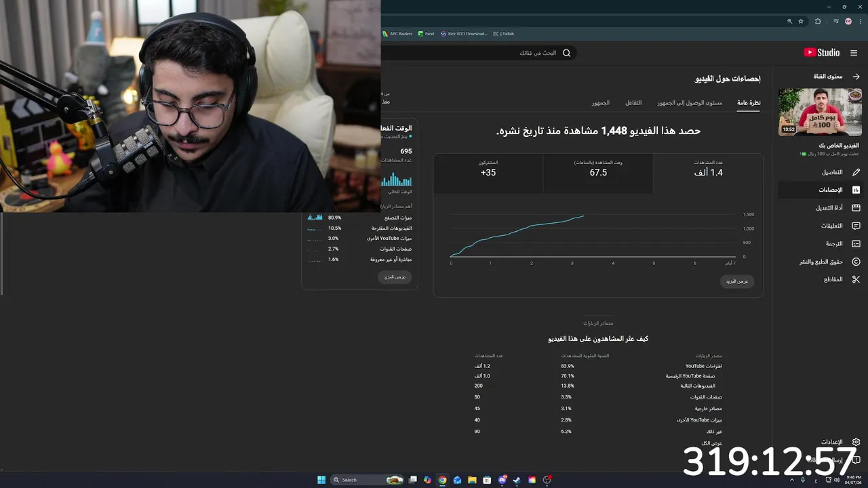Select the watch time card 67.5

[598, 173]
